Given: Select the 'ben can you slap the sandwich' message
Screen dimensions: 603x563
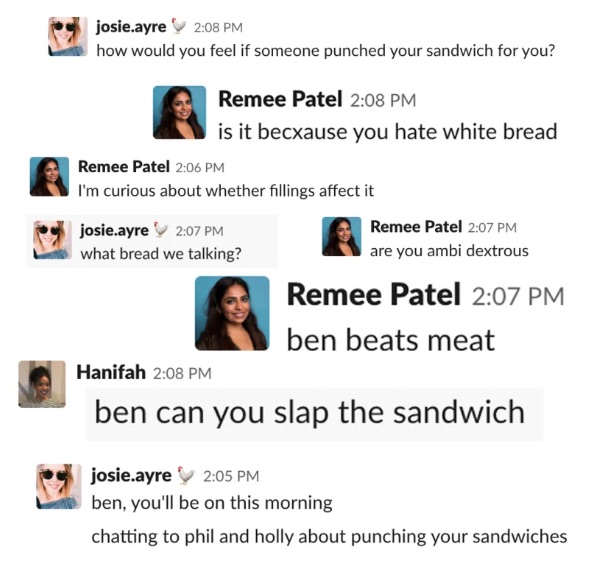Looking at the screenshot, I should click(310, 412).
